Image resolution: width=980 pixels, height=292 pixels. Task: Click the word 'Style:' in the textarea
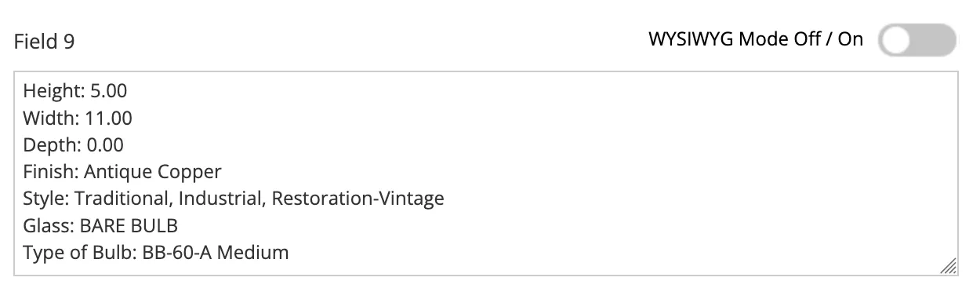(x=46, y=199)
